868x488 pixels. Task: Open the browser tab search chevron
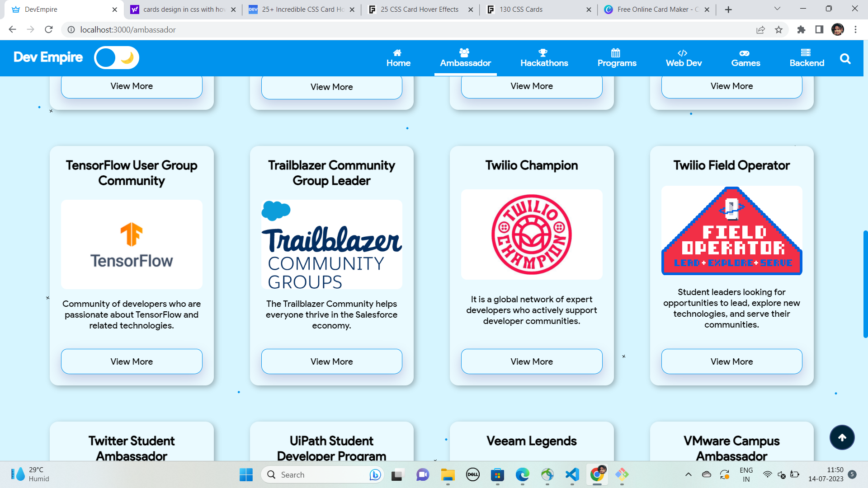(777, 9)
